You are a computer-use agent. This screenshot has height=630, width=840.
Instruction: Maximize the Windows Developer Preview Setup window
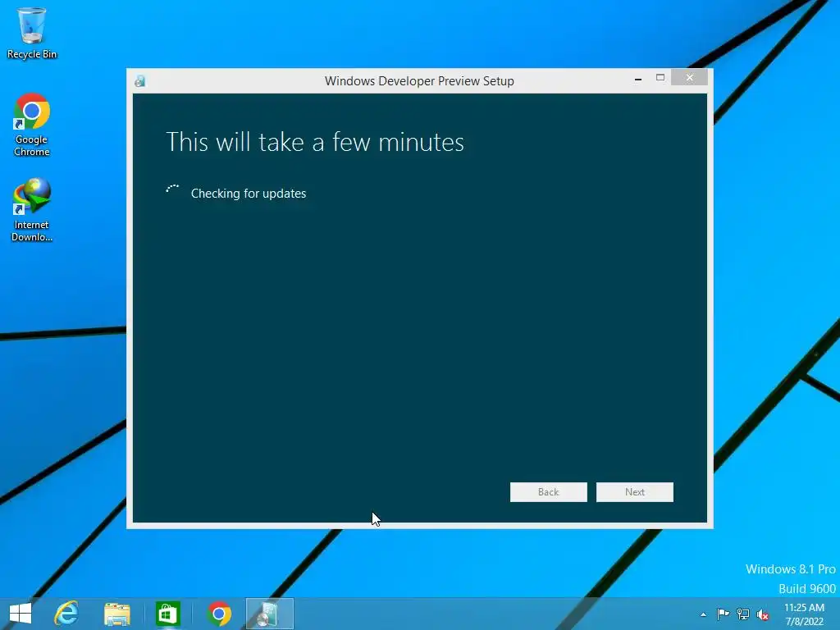[660, 78]
